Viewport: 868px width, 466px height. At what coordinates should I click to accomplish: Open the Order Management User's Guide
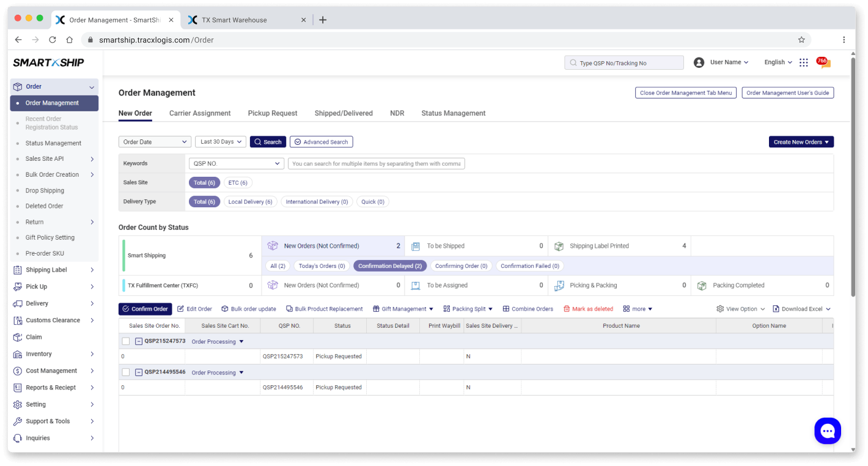coord(787,93)
